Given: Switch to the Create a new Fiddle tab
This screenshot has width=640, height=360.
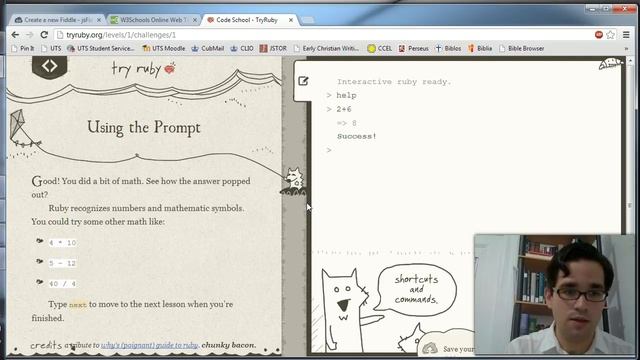Looking at the screenshot, I should tap(57, 20).
